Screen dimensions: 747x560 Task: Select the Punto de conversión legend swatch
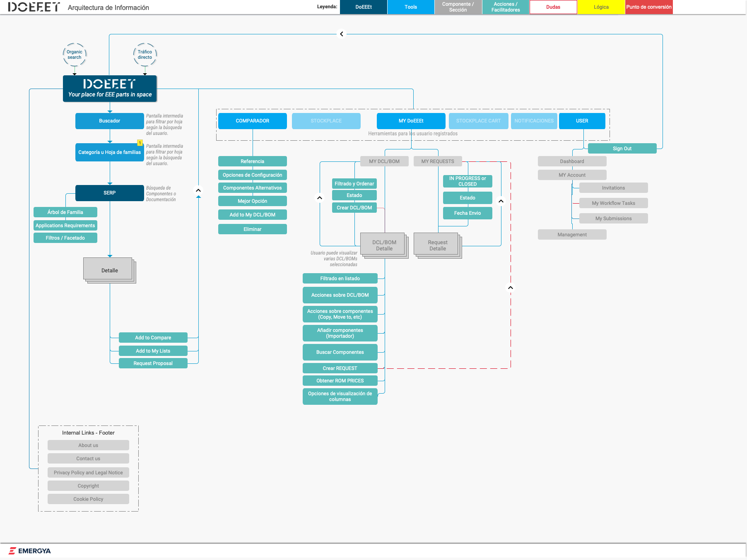pyautogui.click(x=649, y=7)
